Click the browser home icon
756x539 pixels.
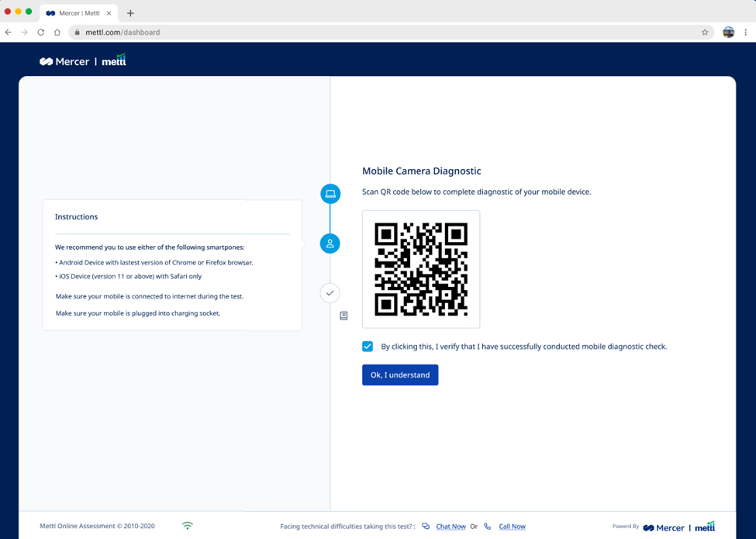pos(57,33)
